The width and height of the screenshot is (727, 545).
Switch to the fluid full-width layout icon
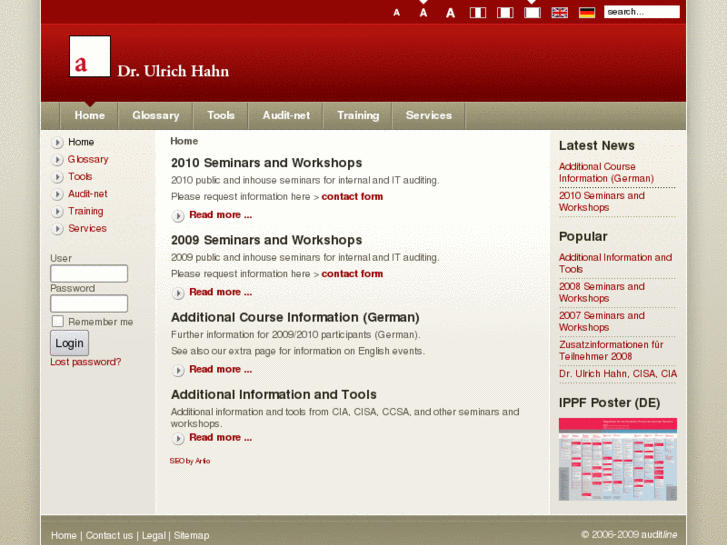pyautogui.click(x=532, y=13)
